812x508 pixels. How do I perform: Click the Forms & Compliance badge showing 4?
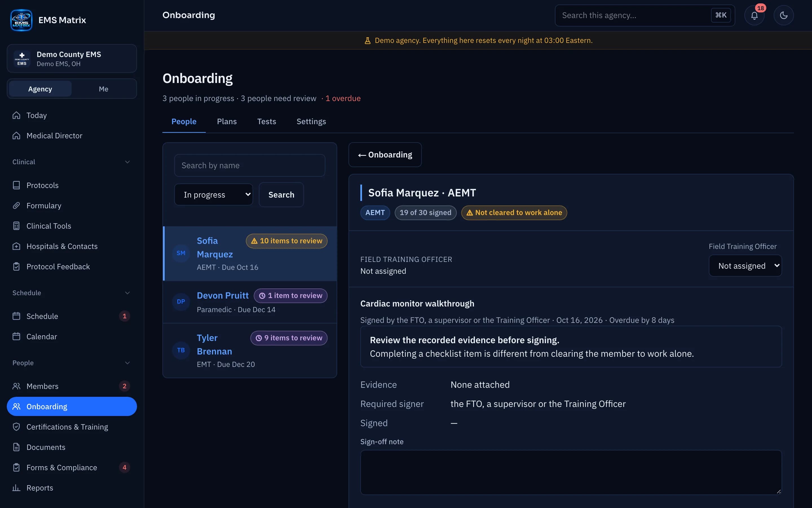click(125, 467)
